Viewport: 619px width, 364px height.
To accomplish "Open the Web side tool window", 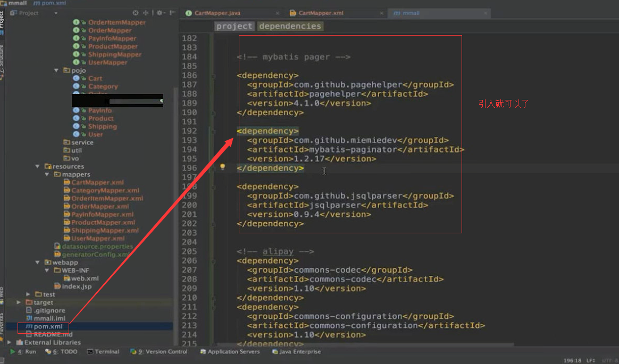I will click(x=2, y=295).
